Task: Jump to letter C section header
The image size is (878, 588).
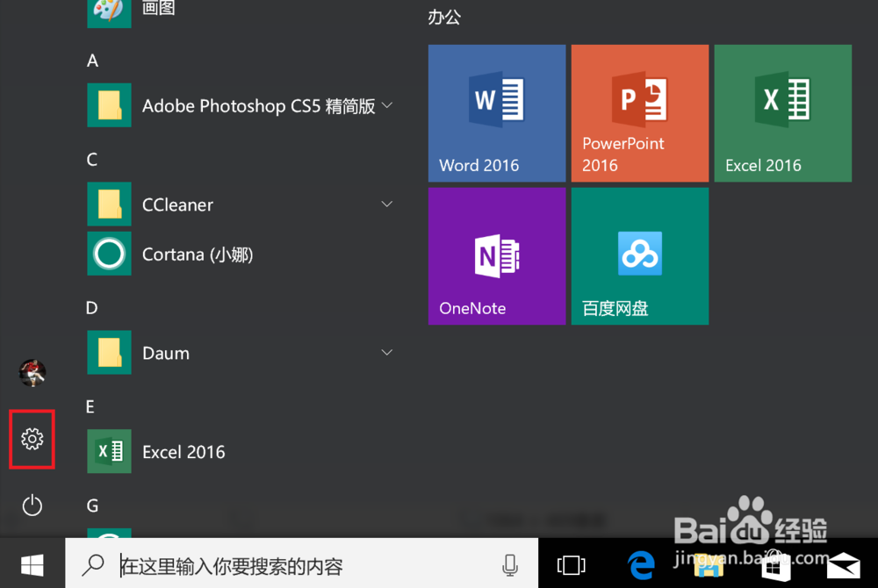Action: [92, 160]
